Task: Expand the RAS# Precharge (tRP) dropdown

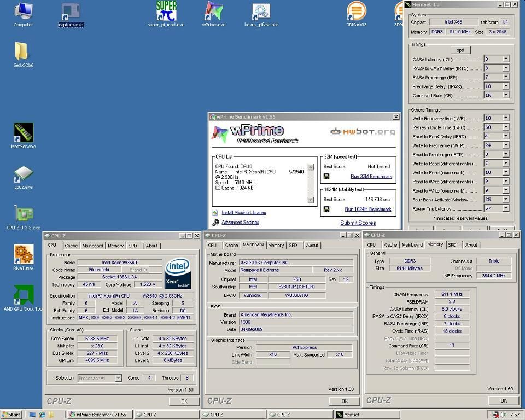Action: pyautogui.click(x=505, y=77)
